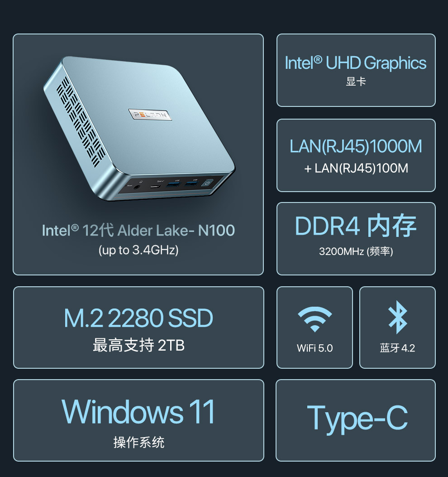The height and width of the screenshot is (477, 448).
Task: Click the WiFi signal icon
Action: pyautogui.click(x=315, y=319)
